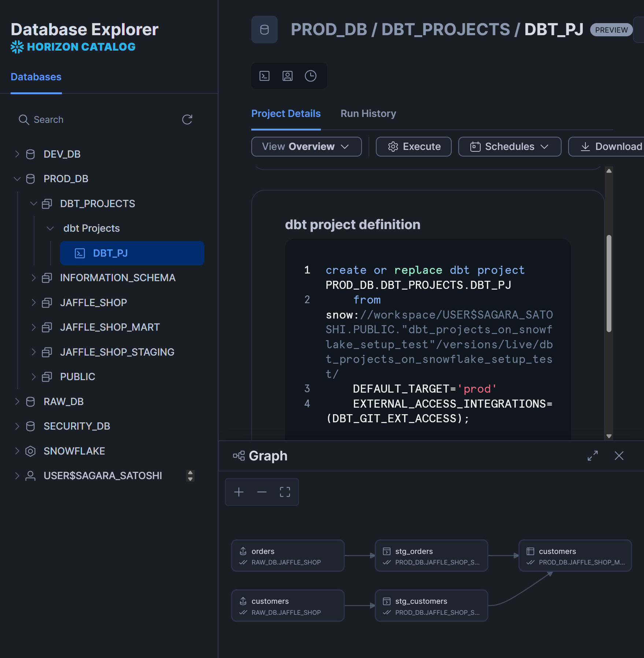Open the View Overview dropdown
The height and width of the screenshot is (658, 644).
pos(306,147)
